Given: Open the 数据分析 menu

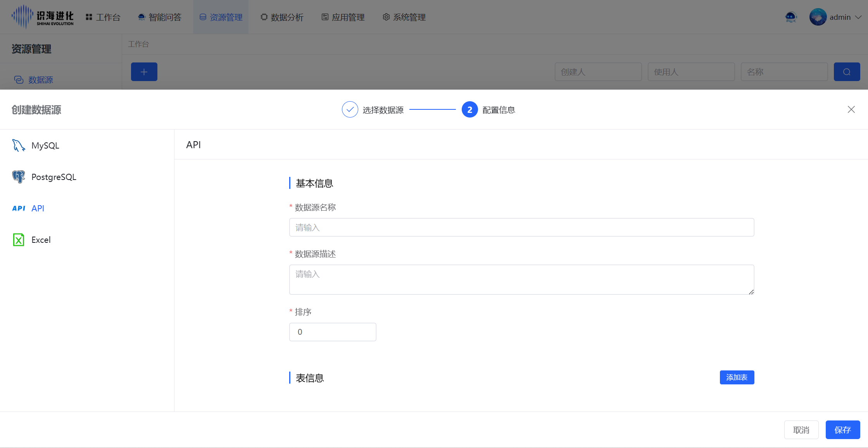Looking at the screenshot, I should click(282, 17).
